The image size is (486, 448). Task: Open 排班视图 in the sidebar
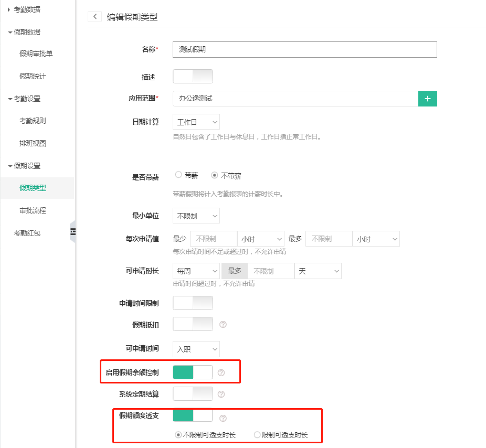33,143
